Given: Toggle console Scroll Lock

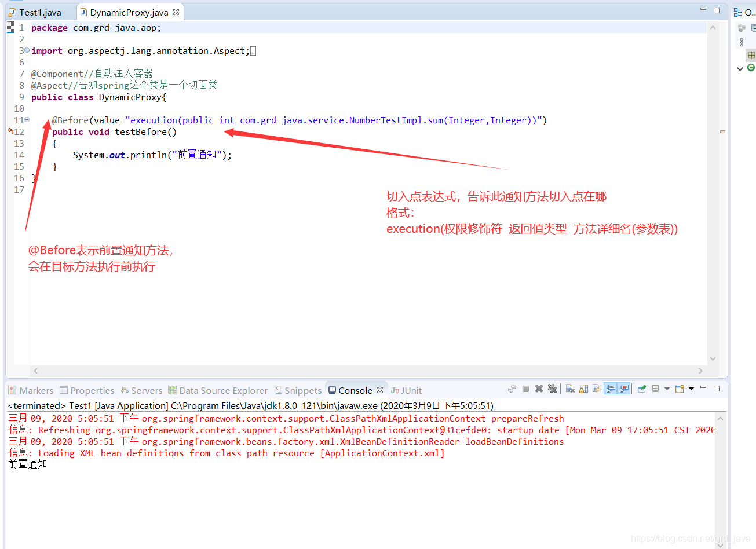Looking at the screenshot, I should click(583, 389).
